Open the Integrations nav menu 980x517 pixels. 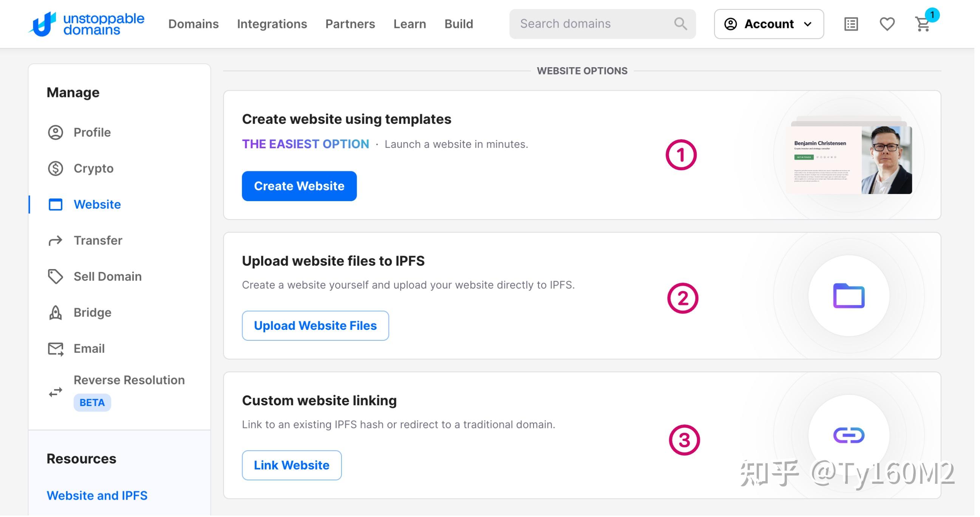273,24
